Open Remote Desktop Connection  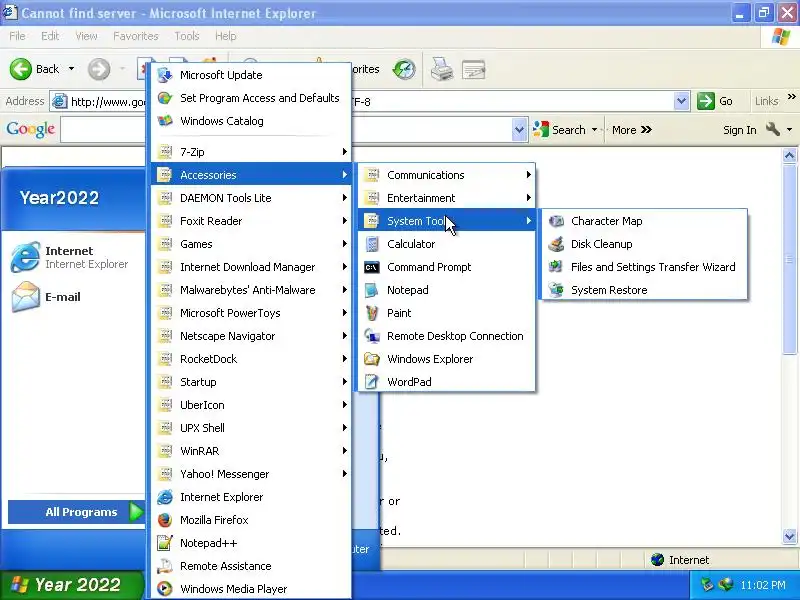(x=446, y=336)
